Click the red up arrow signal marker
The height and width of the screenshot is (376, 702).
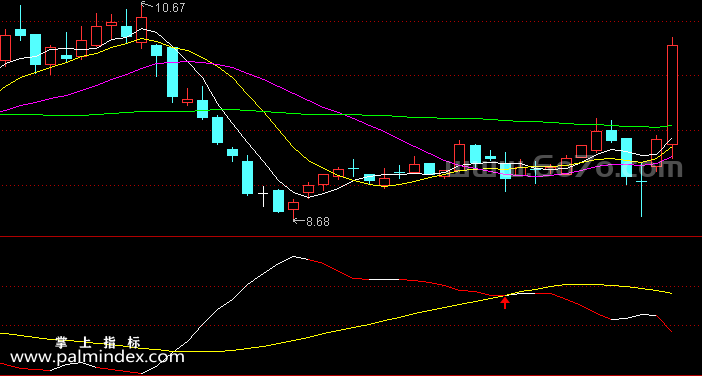point(505,303)
